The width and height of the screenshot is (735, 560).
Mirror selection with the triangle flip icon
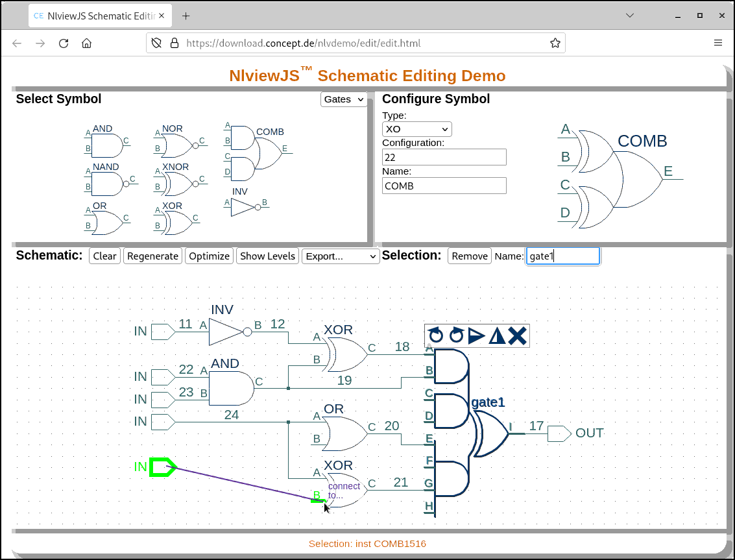coord(477,335)
